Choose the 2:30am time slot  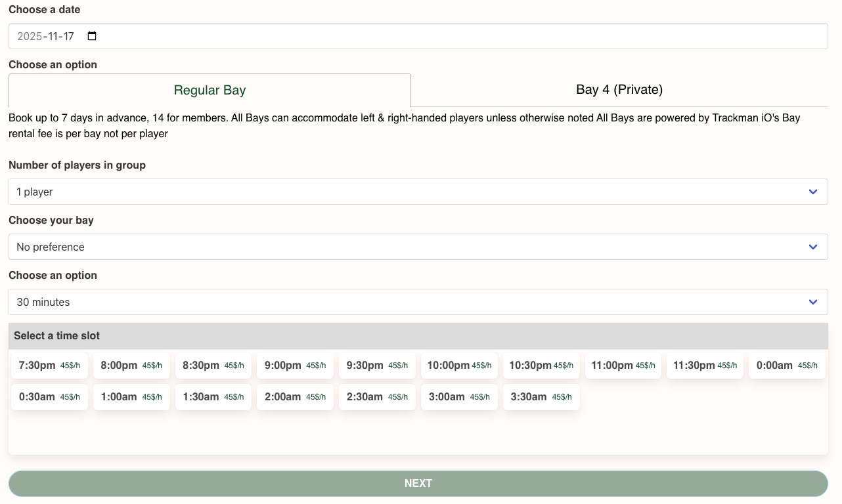coord(377,397)
